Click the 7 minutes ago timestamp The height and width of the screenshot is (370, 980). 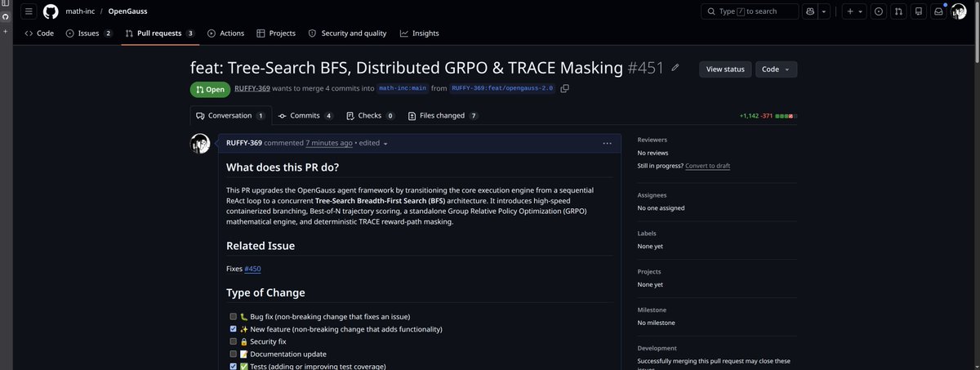coord(329,143)
